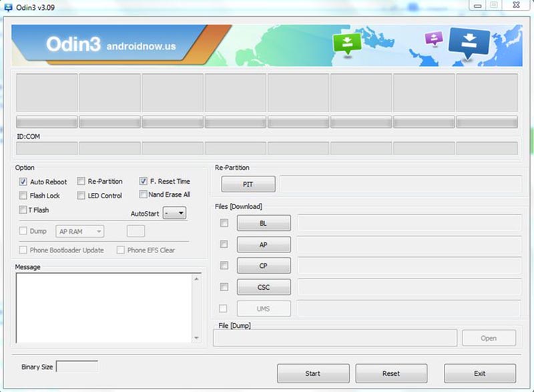Uncheck the F. Reset Time option
534x392 pixels.
pyautogui.click(x=143, y=181)
